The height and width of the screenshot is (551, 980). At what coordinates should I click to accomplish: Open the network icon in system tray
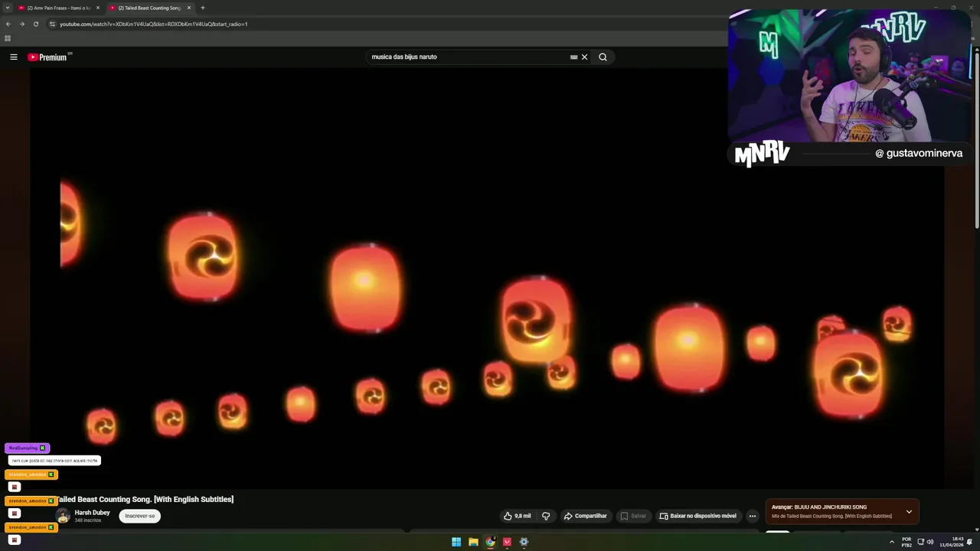(921, 542)
